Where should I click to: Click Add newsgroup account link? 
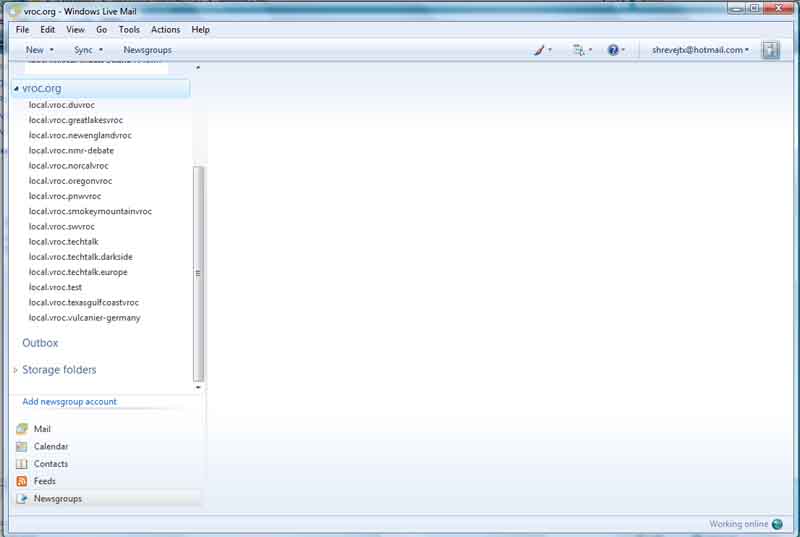[x=69, y=402]
